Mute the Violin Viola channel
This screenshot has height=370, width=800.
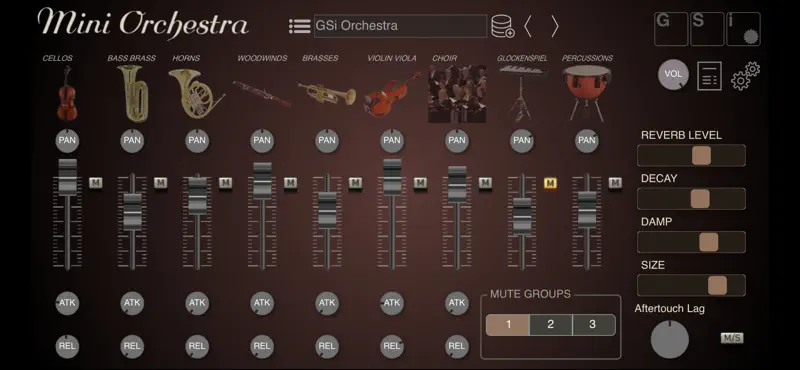tap(420, 183)
